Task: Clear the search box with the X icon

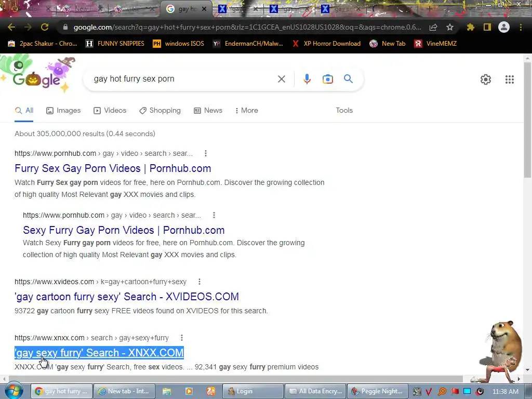Action: pyautogui.click(x=281, y=79)
